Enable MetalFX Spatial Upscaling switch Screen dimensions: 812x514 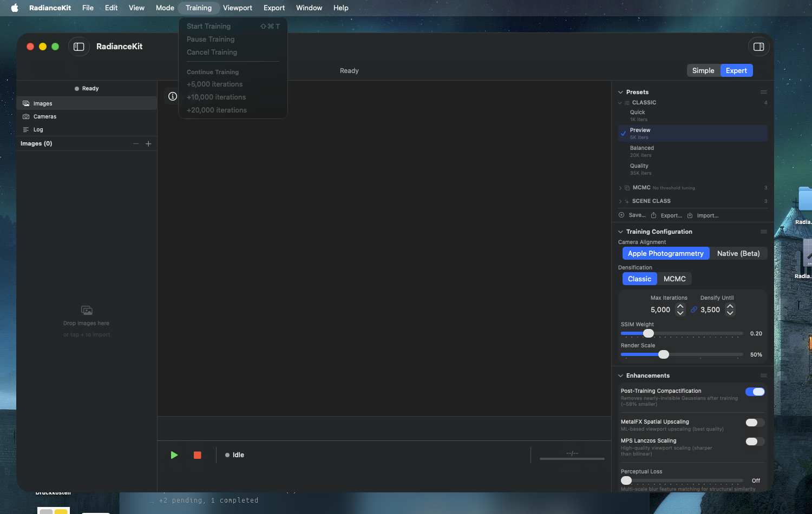pos(755,423)
